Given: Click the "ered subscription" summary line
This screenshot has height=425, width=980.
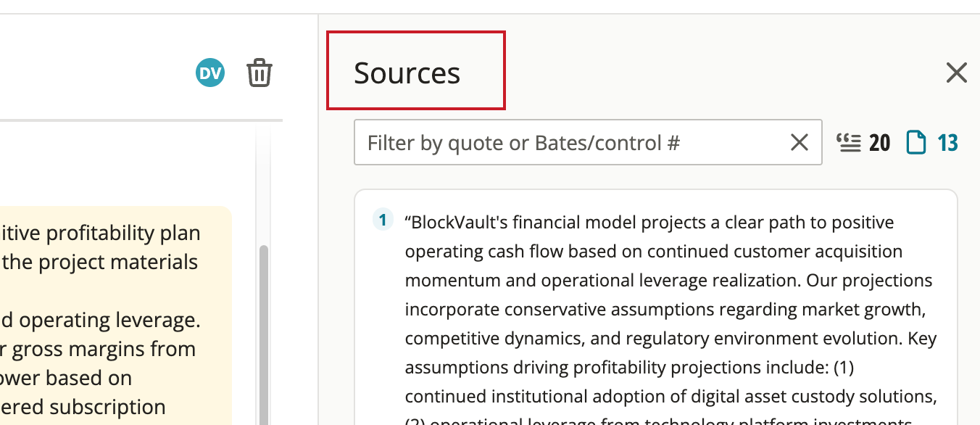Looking at the screenshot, I should tap(83, 407).
